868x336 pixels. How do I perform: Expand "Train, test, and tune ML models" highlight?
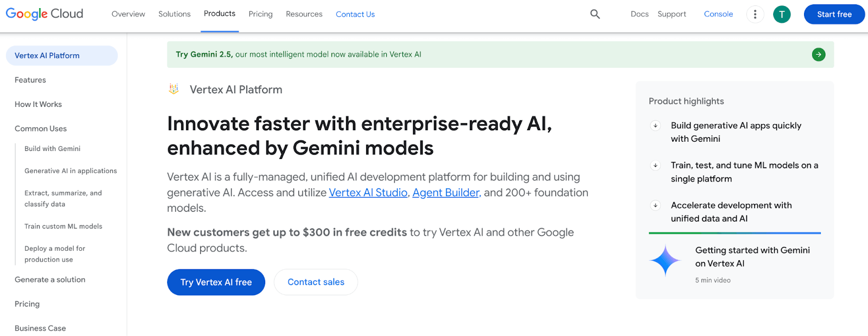tap(655, 166)
